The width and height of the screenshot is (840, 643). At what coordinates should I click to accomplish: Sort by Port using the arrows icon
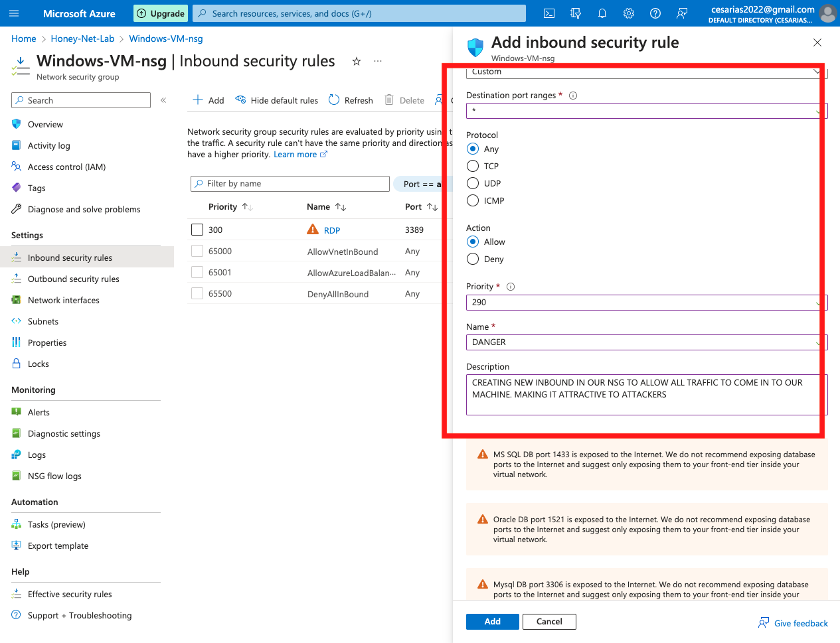[432, 207]
